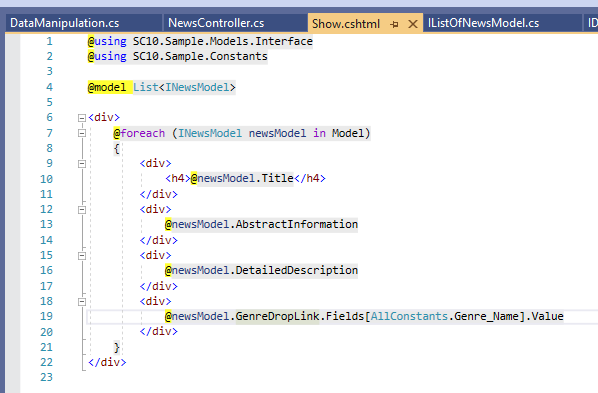The height and width of the screenshot is (393, 598).
Task: Click the closing </div> on line 22
Action: point(107,362)
